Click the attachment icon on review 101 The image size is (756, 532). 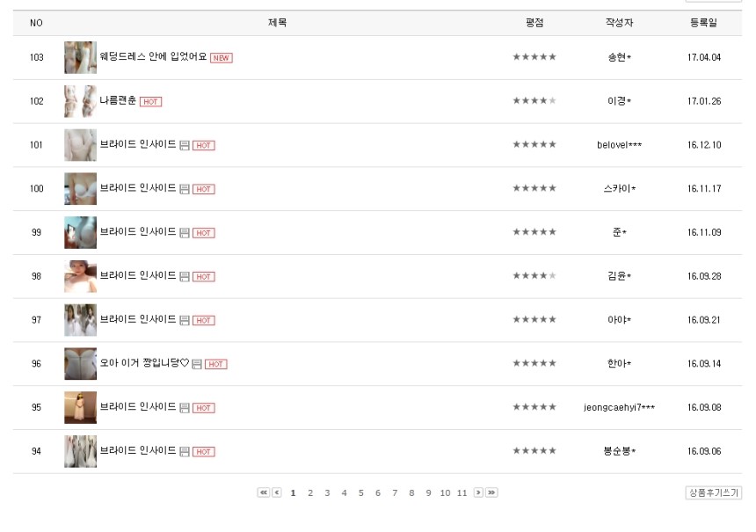click(185, 145)
